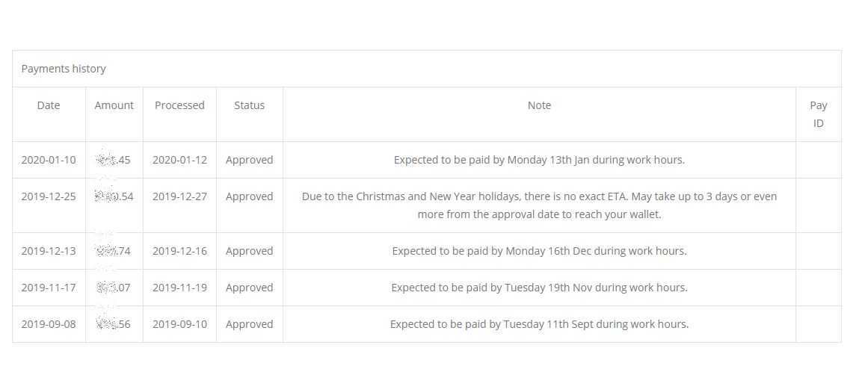Select the 2020-01-10 date cell
This screenshot has height=366, width=868.
point(49,160)
